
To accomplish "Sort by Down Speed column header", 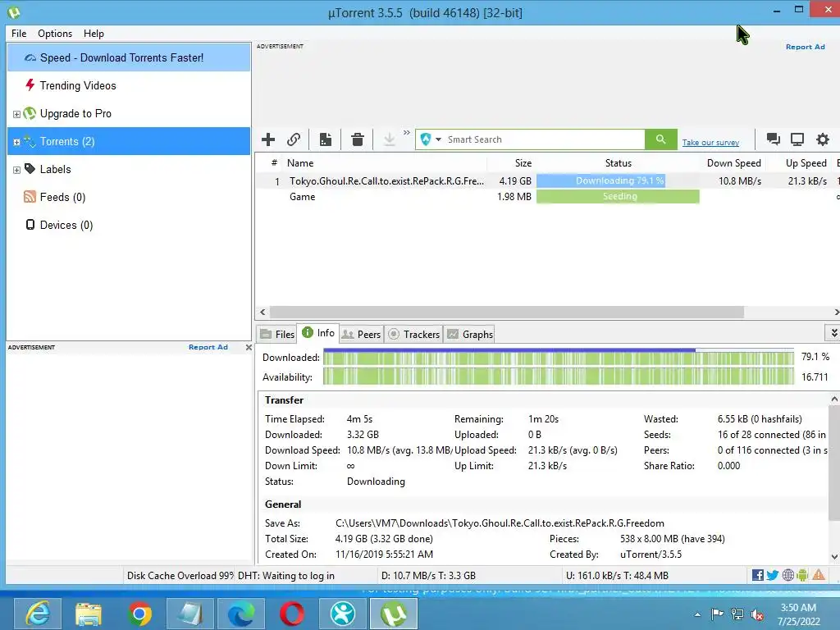I will pos(733,163).
